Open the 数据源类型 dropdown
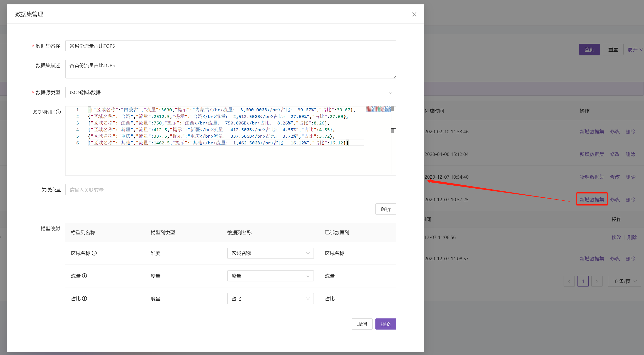The image size is (644, 355). tap(231, 92)
